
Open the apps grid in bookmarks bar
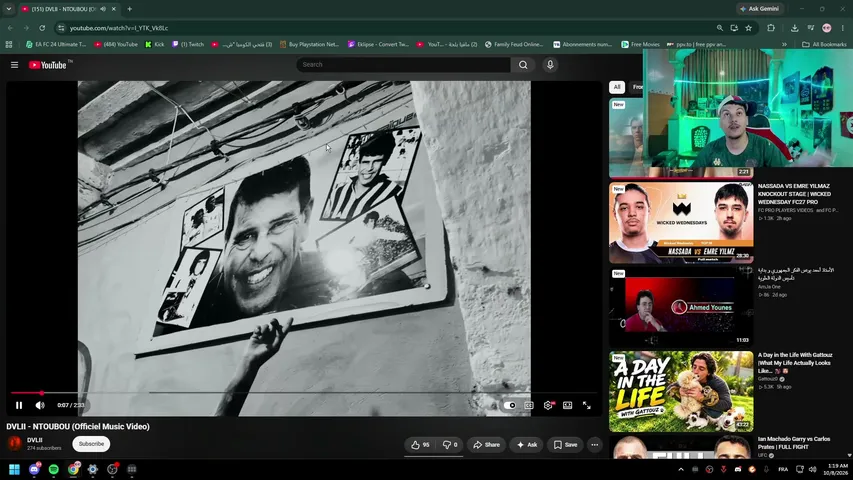(x=9, y=45)
